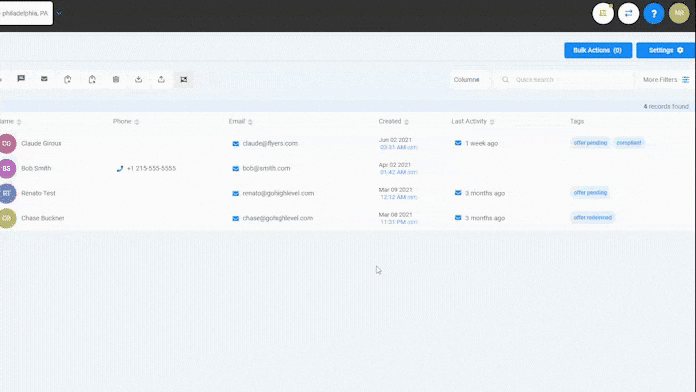The image size is (696, 392).
Task: Click offer pending tag on Renato Test
Action: click(590, 193)
